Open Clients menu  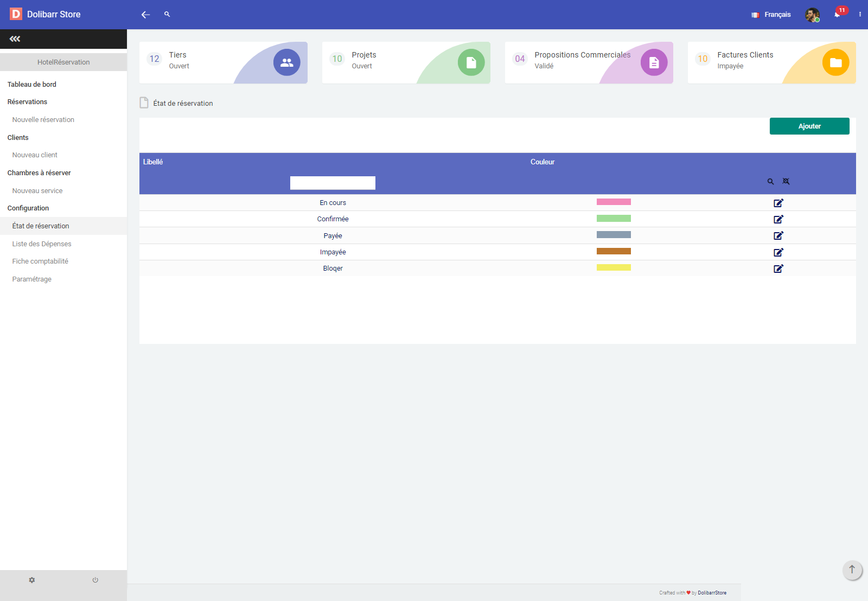(x=18, y=137)
